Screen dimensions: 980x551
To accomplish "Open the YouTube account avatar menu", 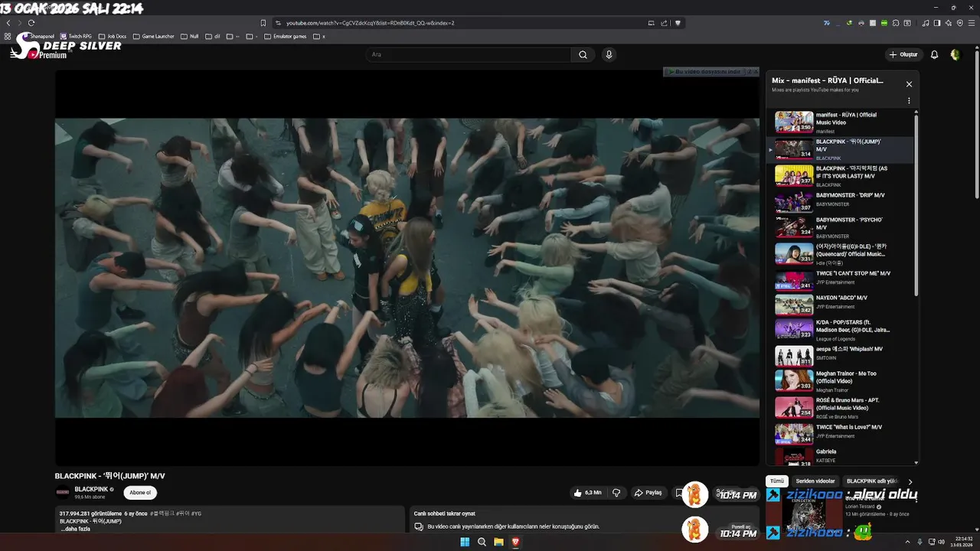I will click(x=955, y=54).
